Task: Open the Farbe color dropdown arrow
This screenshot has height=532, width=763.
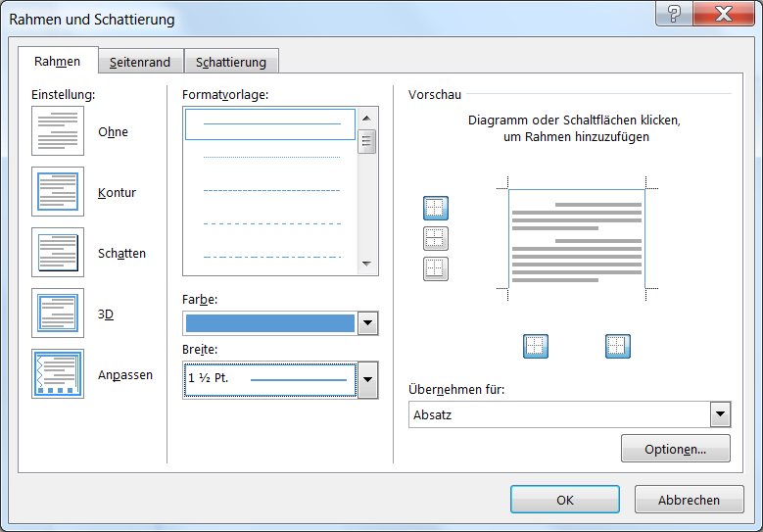Action: coord(368,323)
